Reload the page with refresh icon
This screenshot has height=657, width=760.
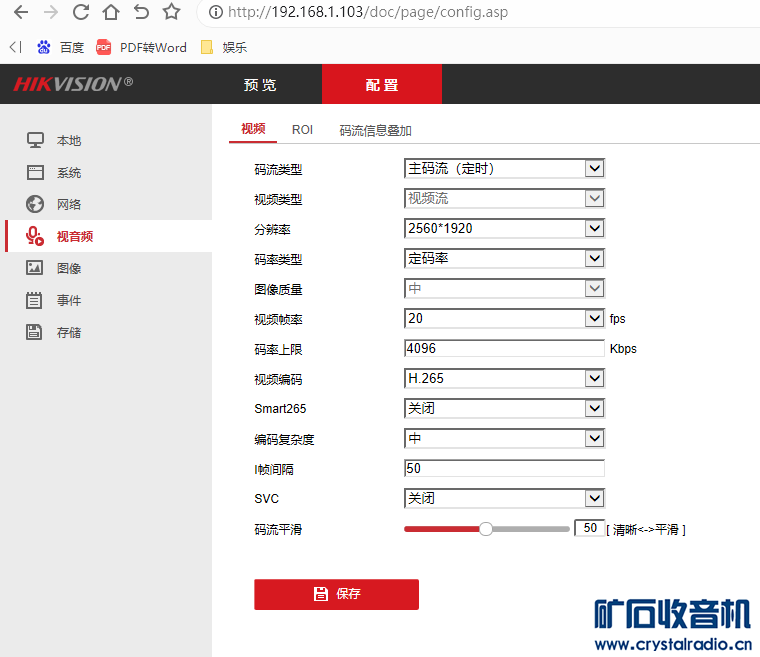(x=81, y=12)
